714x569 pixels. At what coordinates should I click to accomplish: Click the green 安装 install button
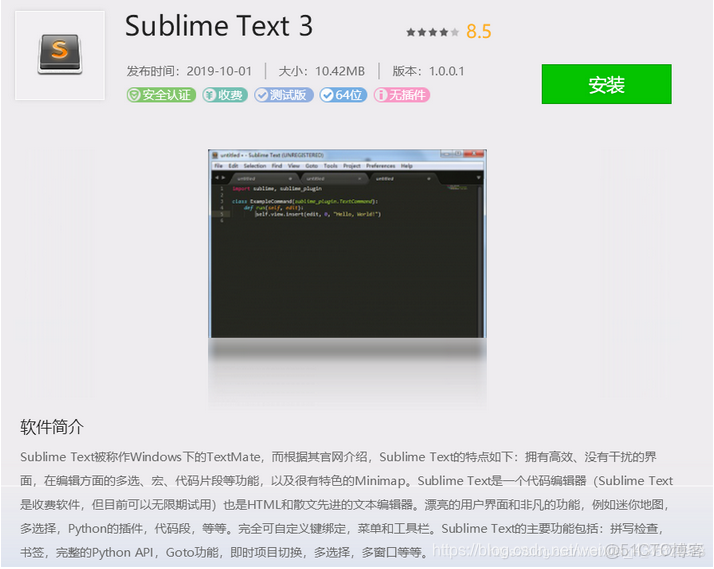[606, 84]
